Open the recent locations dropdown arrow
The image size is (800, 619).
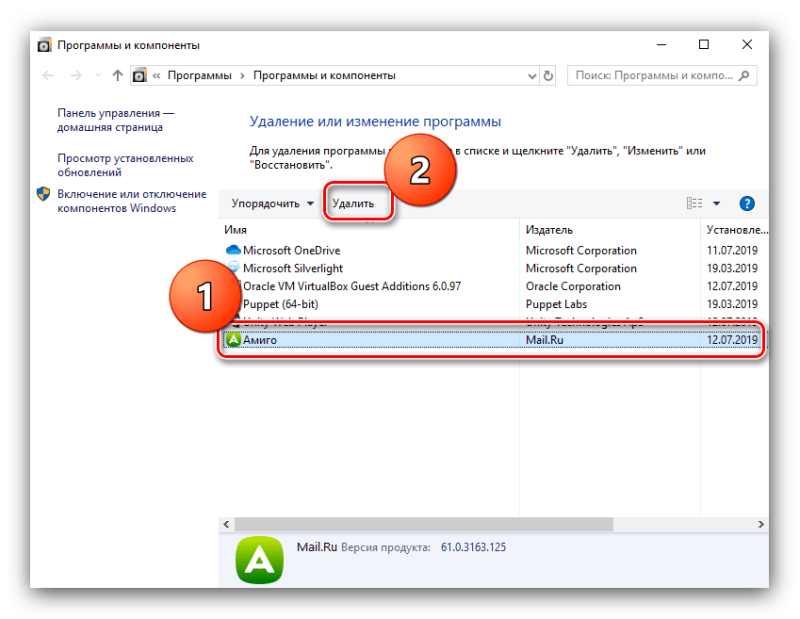click(x=98, y=76)
